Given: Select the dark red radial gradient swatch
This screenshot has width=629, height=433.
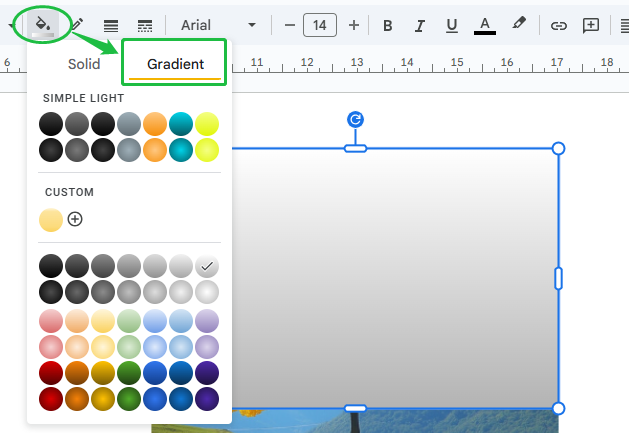Looking at the screenshot, I should 51,399.
